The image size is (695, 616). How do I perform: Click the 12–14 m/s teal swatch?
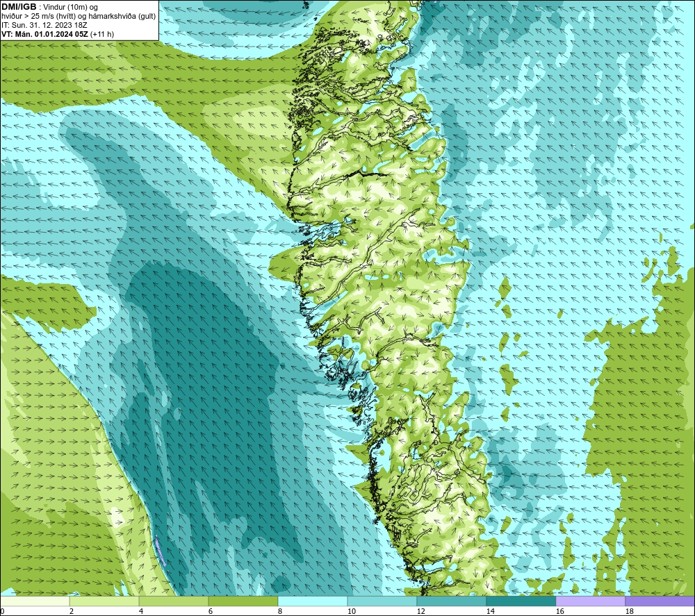pyautogui.click(x=451, y=601)
